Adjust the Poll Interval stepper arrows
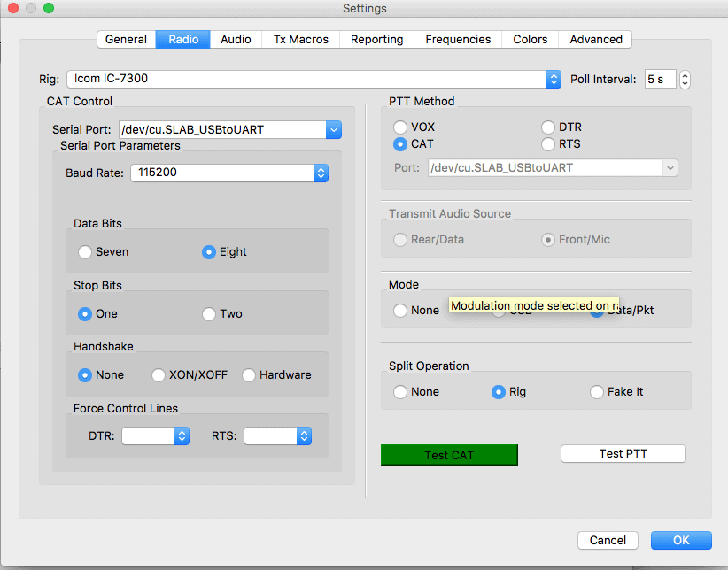 coord(685,79)
